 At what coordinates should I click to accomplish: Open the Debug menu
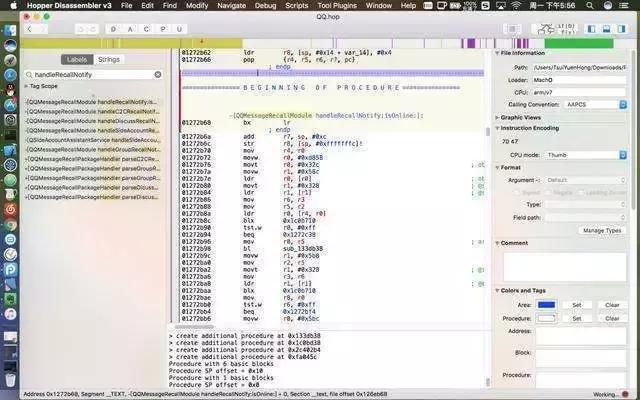coord(265,5)
